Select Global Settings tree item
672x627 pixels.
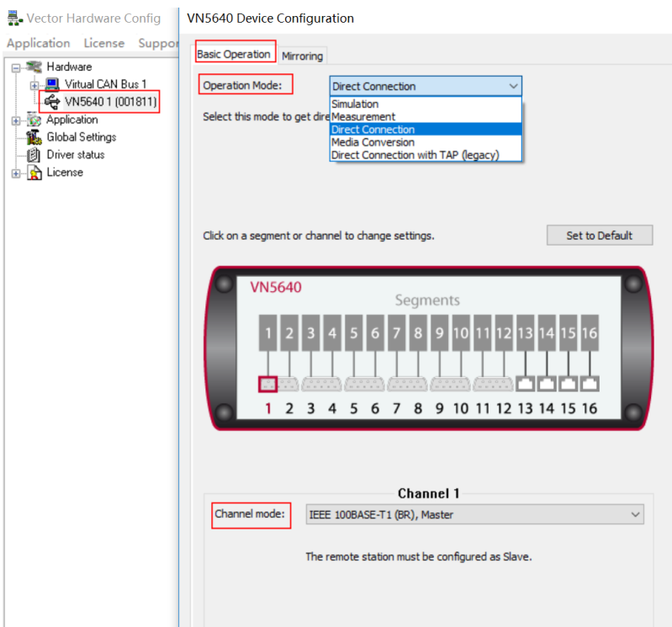click(x=82, y=137)
